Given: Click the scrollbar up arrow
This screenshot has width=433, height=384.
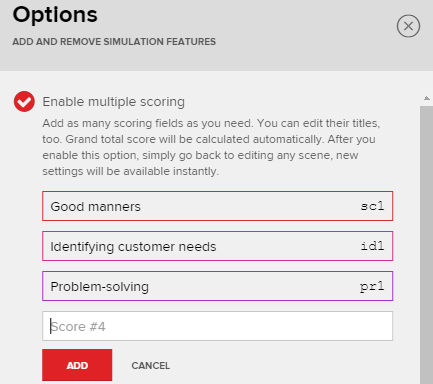Looking at the screenshot, I should 427,98.
